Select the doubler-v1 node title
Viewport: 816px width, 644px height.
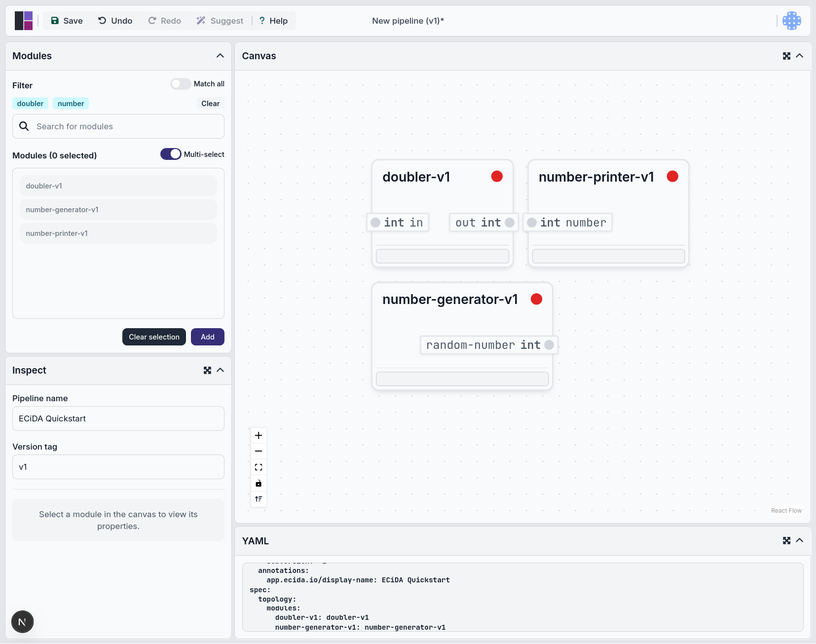pyautogui.click(x=416, y=177)
